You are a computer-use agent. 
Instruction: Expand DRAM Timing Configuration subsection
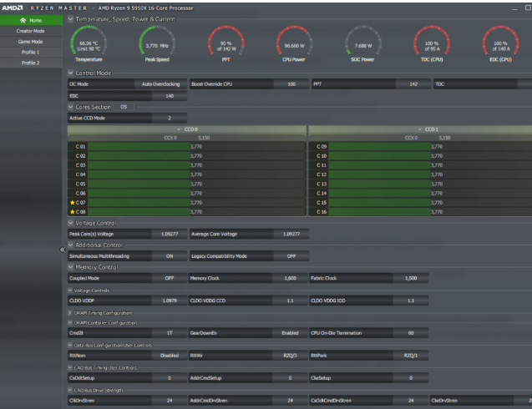tap(70, 313)
